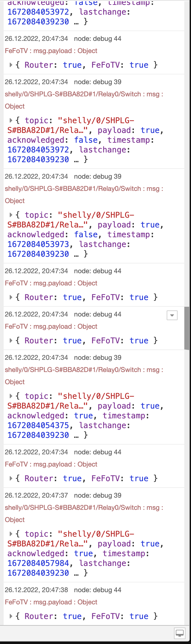The image size is (191, 644).
Task: Expand the Router payload logged at 20:47:38
Action: point(11,616)
